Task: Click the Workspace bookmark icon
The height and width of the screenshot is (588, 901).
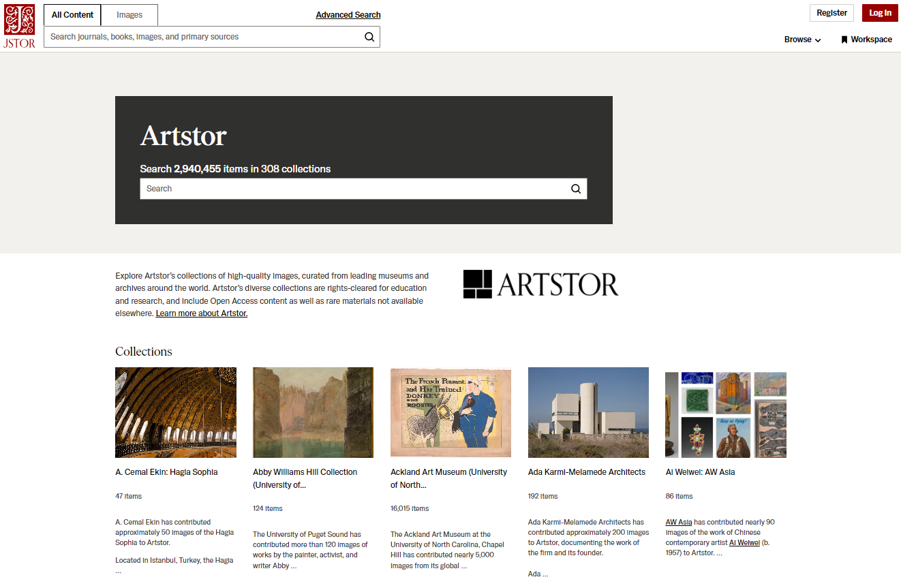Action: tap(844, 40)
